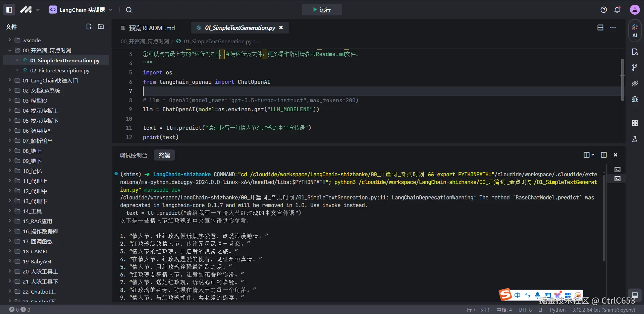Open the debug bug icon
Viewport: 644px width, 314px height.
tap(635, 99)
